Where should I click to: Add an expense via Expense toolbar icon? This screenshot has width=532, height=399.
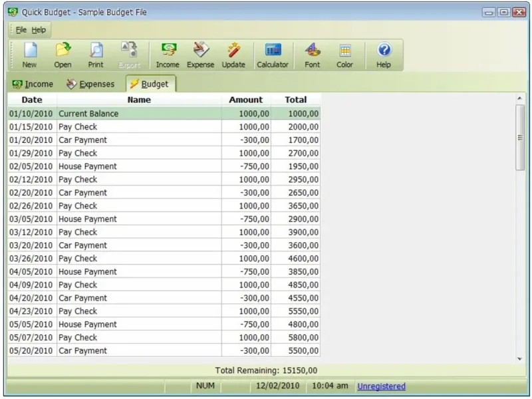(x=201, y=55)
